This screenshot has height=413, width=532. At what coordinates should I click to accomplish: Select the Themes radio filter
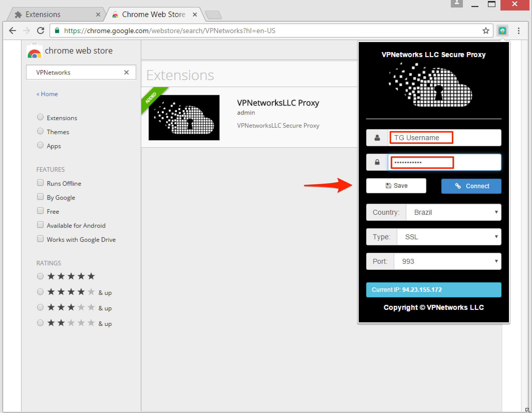tap(40, 131)
